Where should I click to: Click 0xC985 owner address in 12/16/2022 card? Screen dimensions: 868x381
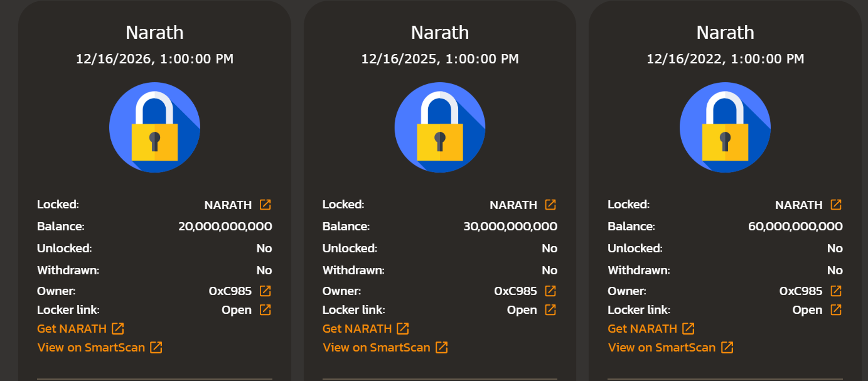coord(801,291)
